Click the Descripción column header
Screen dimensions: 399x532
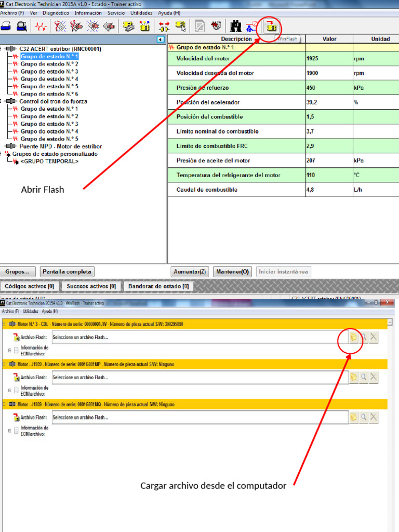[x=237, y=38]
